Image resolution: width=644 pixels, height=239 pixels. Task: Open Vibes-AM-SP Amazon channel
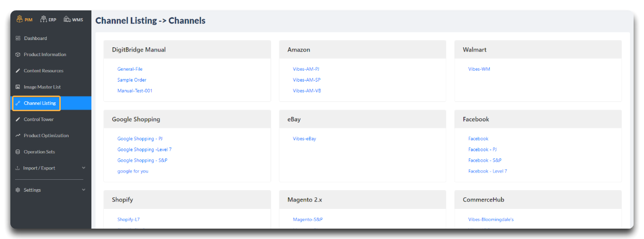(306, 79)
